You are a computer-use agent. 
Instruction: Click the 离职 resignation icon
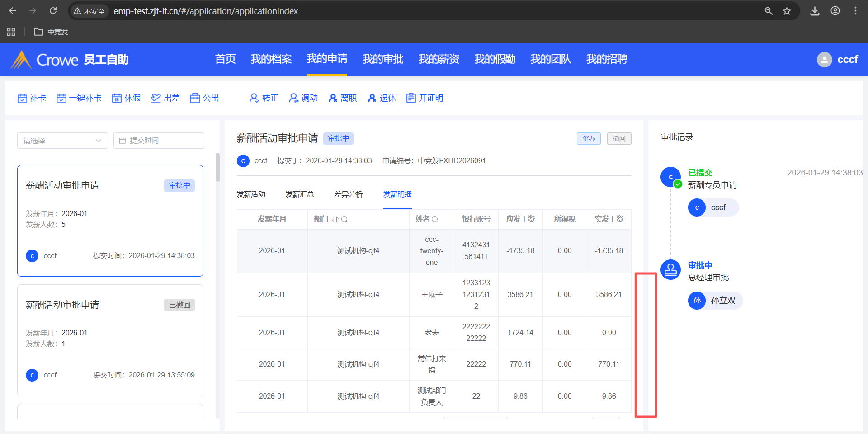[x=333, y=98]
